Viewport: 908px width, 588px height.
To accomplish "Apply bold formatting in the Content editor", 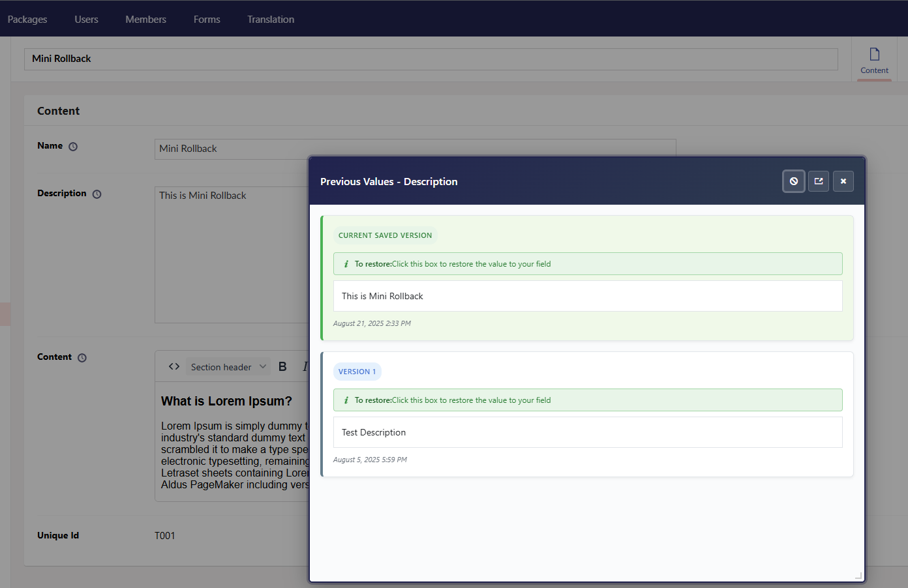I will click(282, 366).
